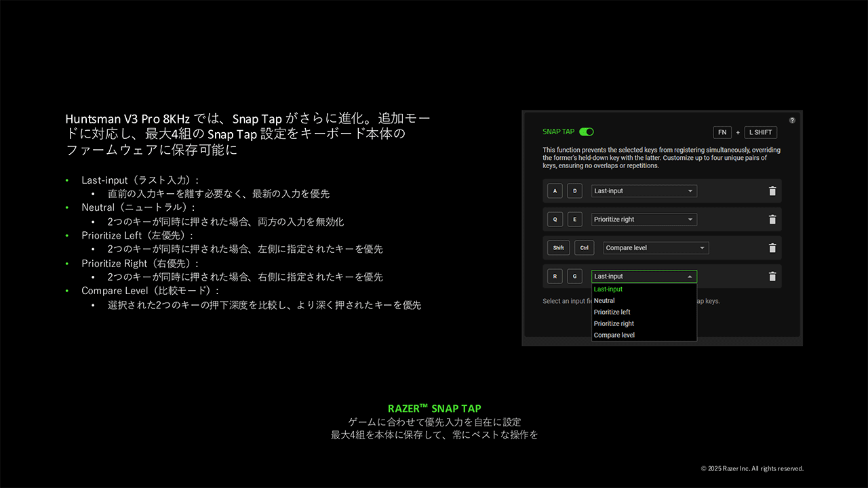Select the Ctrl key in third pair
Viewport: 868px width, 488px height.
(x=584, y=248)
